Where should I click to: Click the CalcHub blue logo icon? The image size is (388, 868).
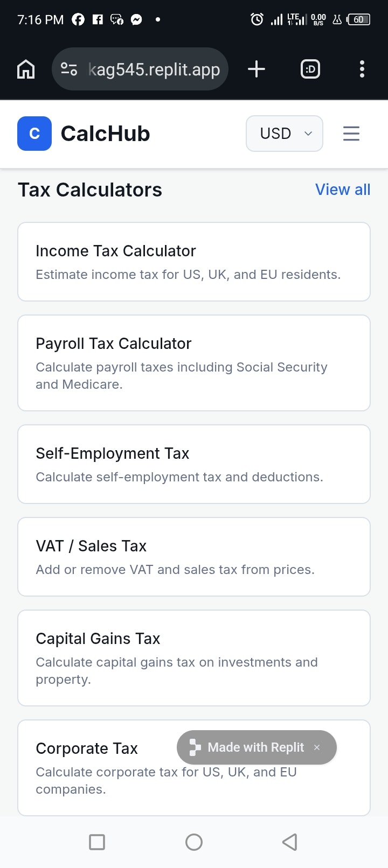click(34, 134)
